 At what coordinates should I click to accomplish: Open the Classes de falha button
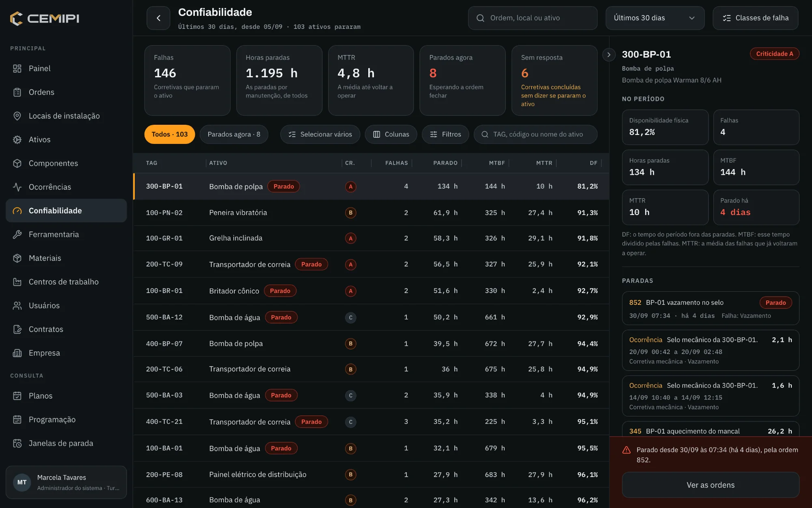(756, 18)
